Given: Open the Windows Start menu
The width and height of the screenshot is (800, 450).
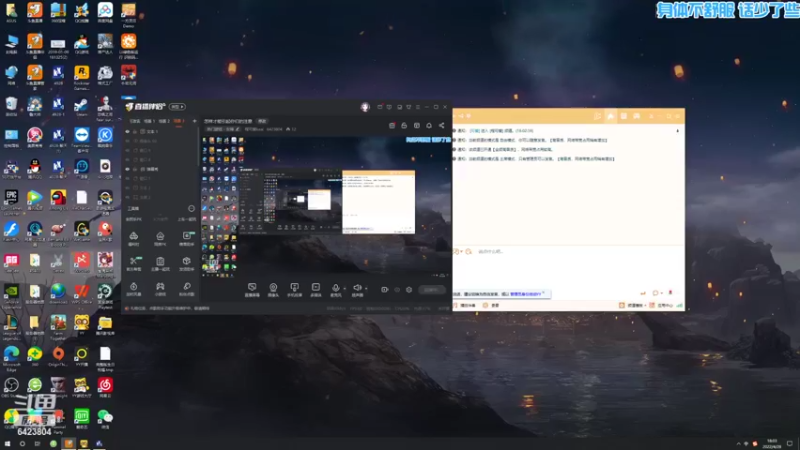Looking at the screenshot, I should point(7,444).
